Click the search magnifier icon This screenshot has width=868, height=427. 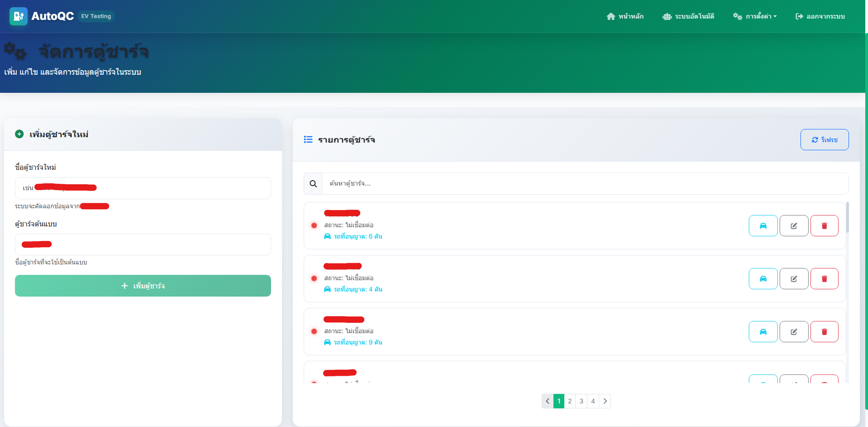(x=313, y=184)
